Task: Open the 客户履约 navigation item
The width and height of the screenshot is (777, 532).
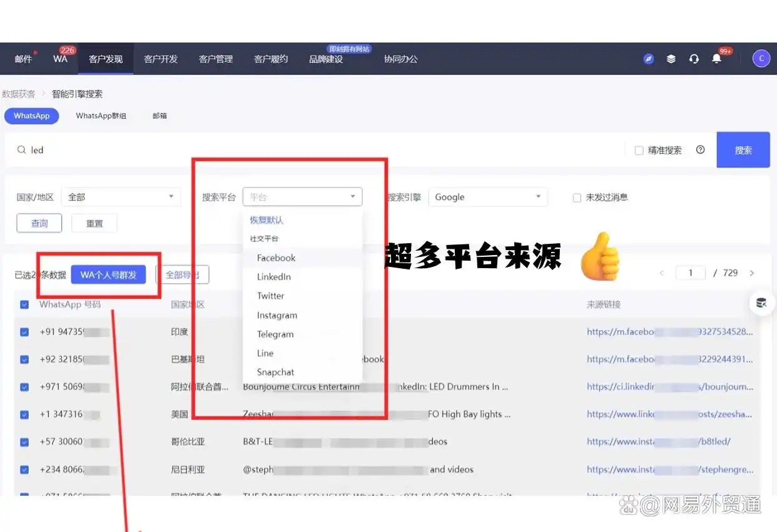Action: point(271,59)
